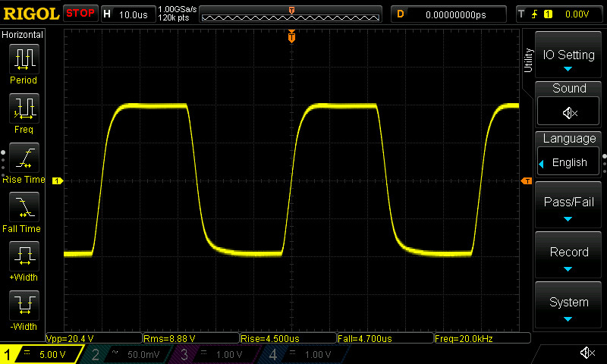Click the rising edge trigger icon

coord(535,14)
